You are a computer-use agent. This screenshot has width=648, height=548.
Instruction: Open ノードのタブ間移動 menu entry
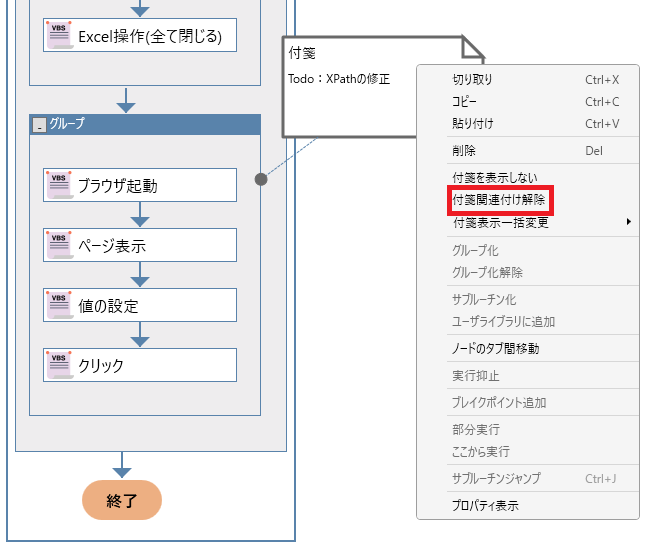pos(496,349)
